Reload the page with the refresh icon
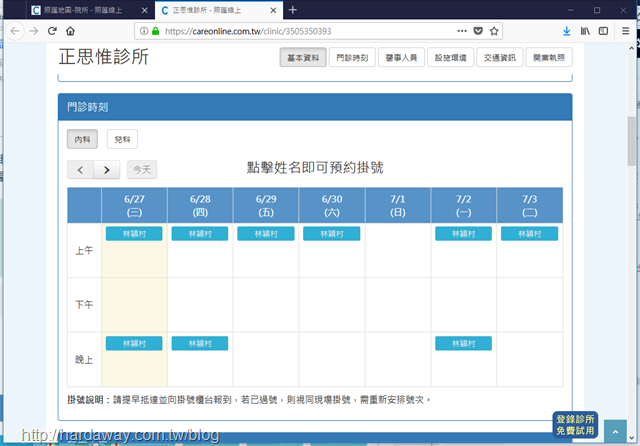The height and width of the screenshot is (446, 640). [x=52, y=31]
